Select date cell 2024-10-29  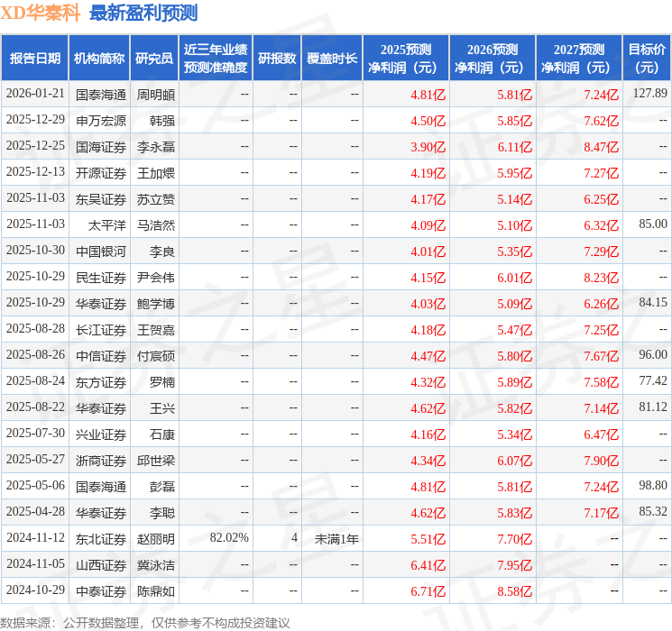(35, 590)
